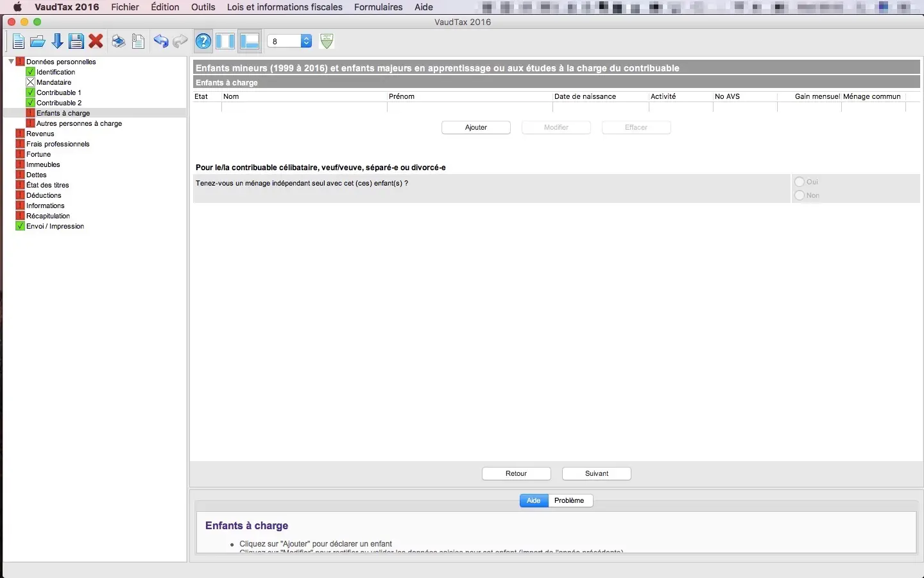
Task: Go to Dettes section
Action: tap(37, 175)
